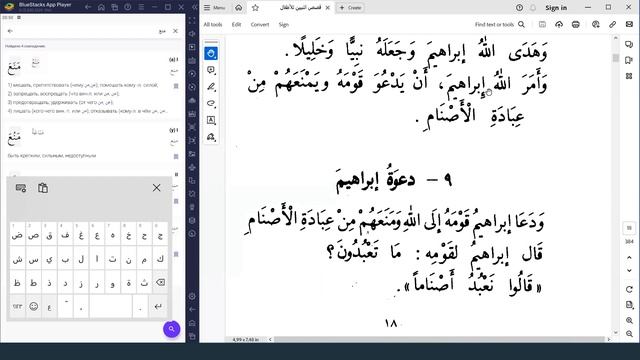
Task: Open the Edit menu item
Action: (x=236, y=24)
